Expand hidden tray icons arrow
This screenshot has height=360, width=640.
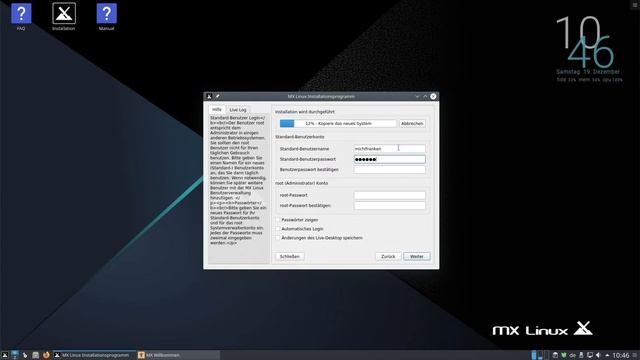[607, 356]
